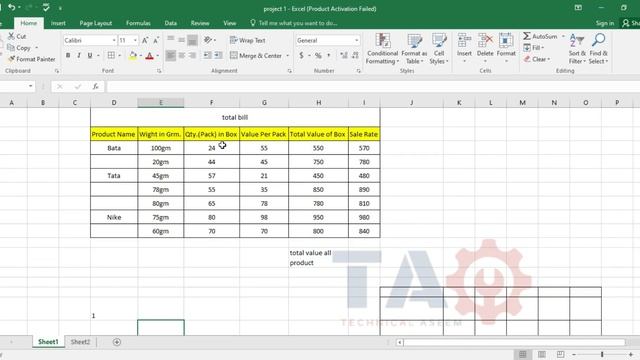Image resolution: width=640 pixels, height=360 pixels.
Task: Click Decrease Indent icon
Action: click(x=207, y=55)
